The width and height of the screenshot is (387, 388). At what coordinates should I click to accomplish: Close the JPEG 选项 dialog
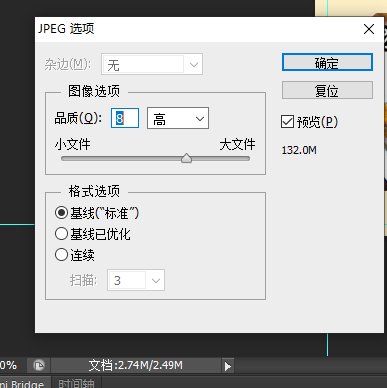[x=369, y=29]
